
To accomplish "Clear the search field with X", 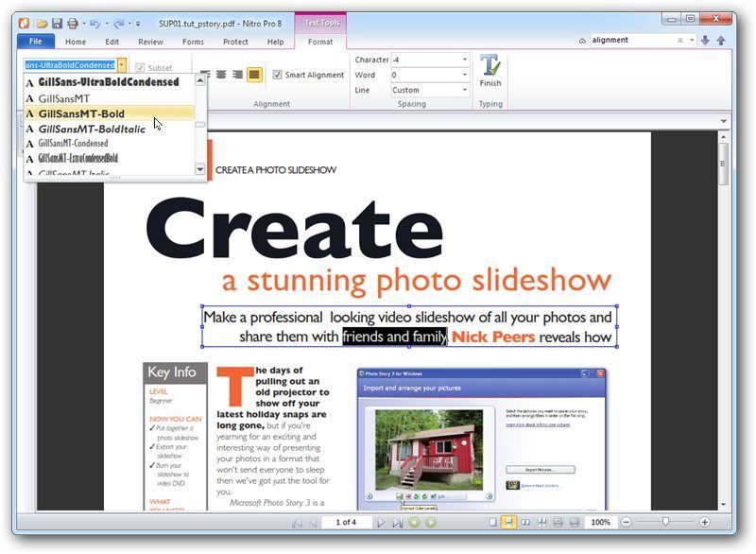I will tap(680, 40).
